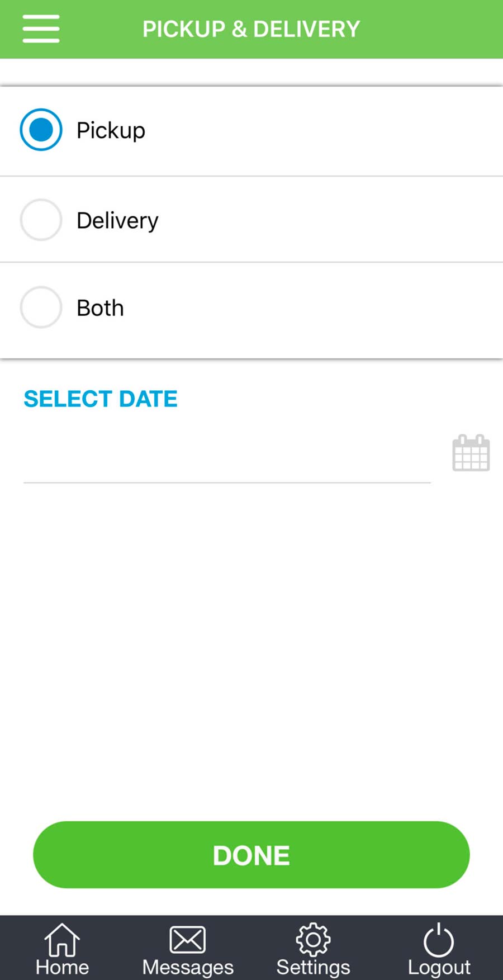
Task: Open the hamburger navigation menu
Action: pyautogui.click(x=40, y=29)
